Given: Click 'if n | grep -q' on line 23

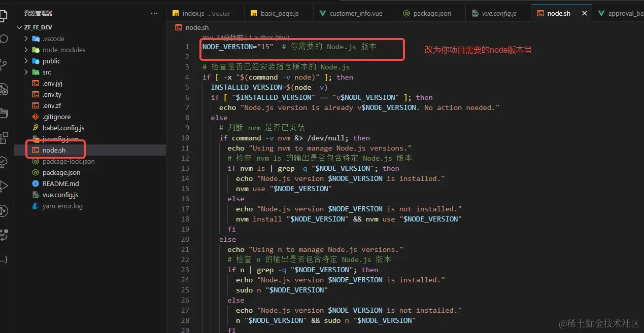Looking at the screenshot, I should tap(303, 270).
